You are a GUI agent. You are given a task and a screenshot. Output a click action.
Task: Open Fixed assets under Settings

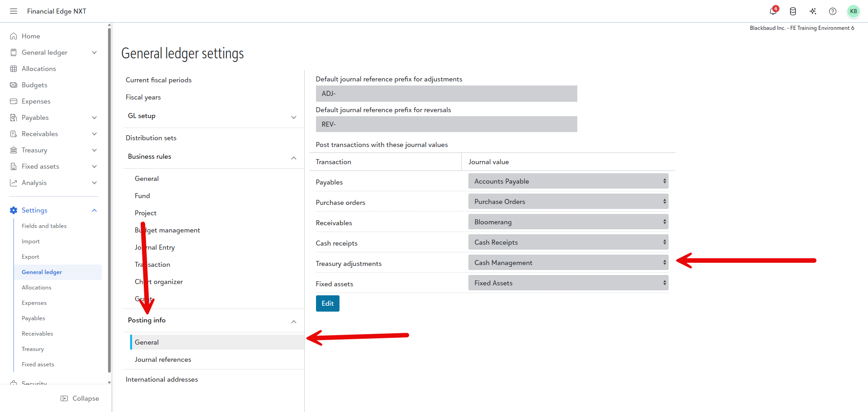click(38, 365)
